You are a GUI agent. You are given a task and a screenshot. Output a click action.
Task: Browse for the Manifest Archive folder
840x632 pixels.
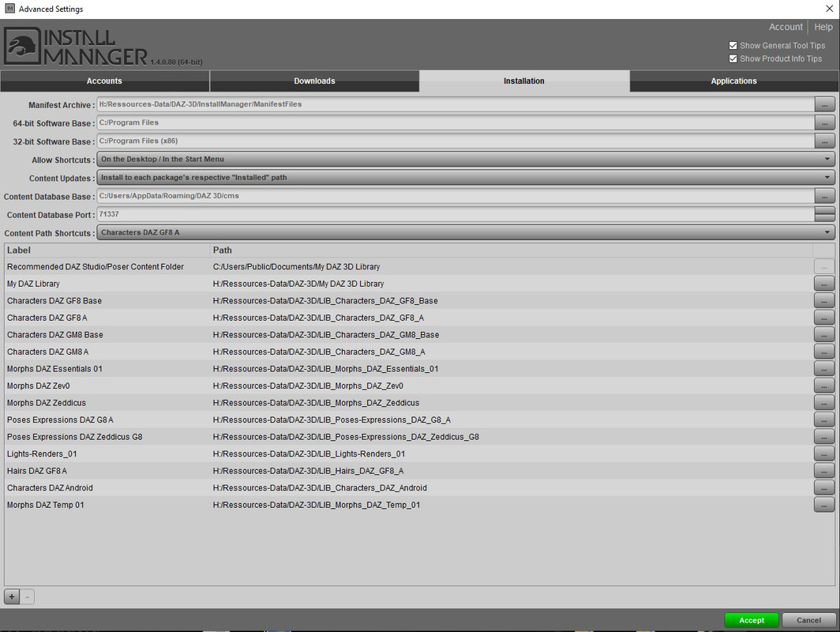click(x=824, y=104)
